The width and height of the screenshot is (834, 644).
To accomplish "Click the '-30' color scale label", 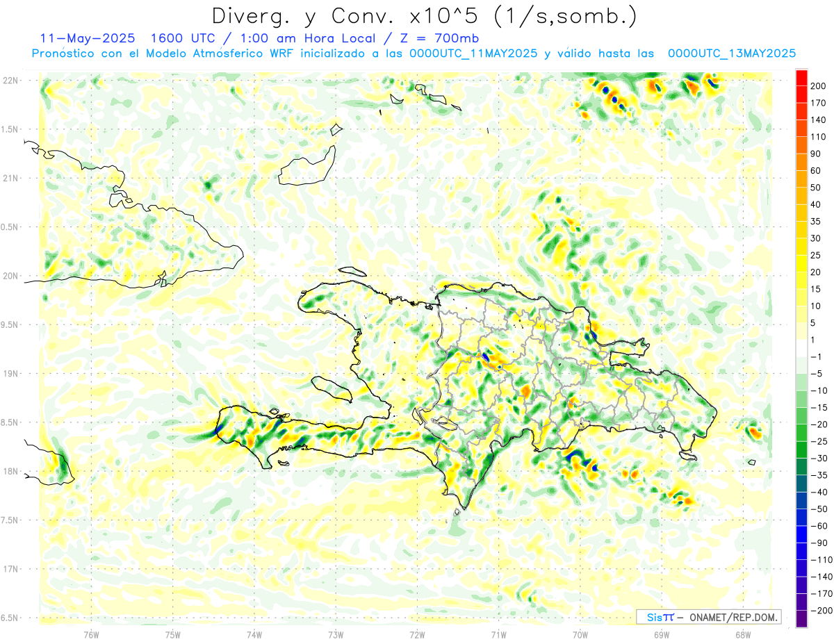I will [819, 459].
